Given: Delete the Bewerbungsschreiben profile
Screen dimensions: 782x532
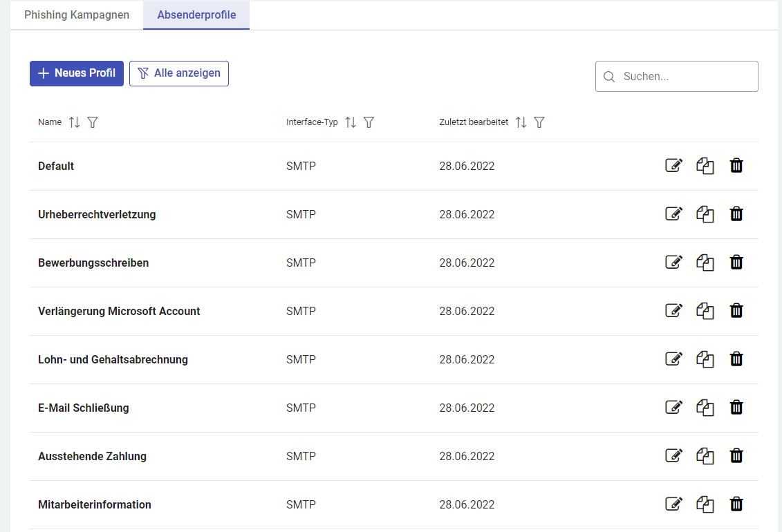Looking at the screenshot, I should pyautogui.click(x=736, y=263).
